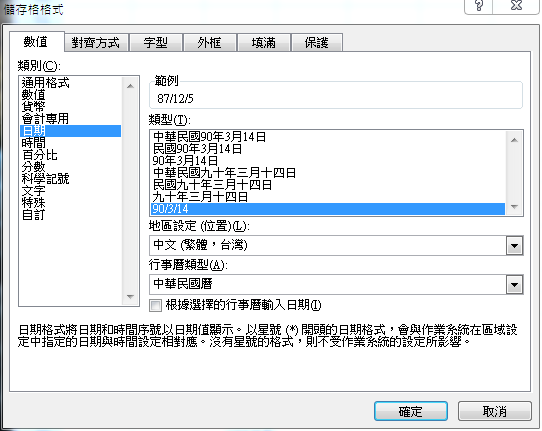This screenshot has height=431, width=542.
Task: Click the dialog help question mark icon
Action: pos(479,5)
